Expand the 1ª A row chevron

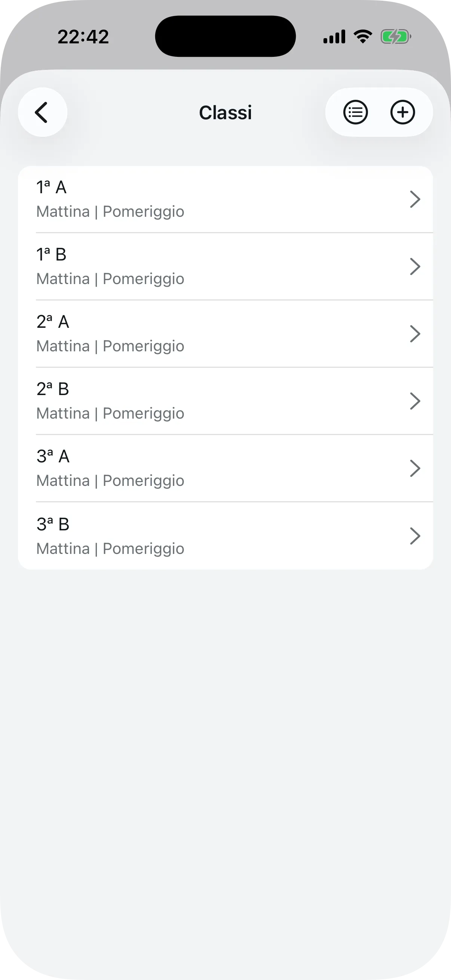coord(415,199)
